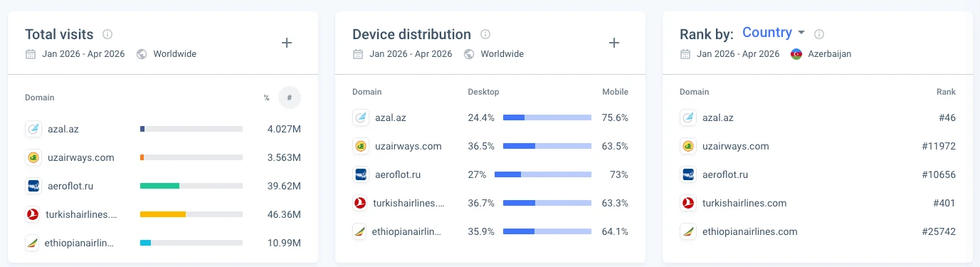Click Ethiopian Airlines favicon in Total visits list
The height and width of the screenshot is (267, 980).
33,243
